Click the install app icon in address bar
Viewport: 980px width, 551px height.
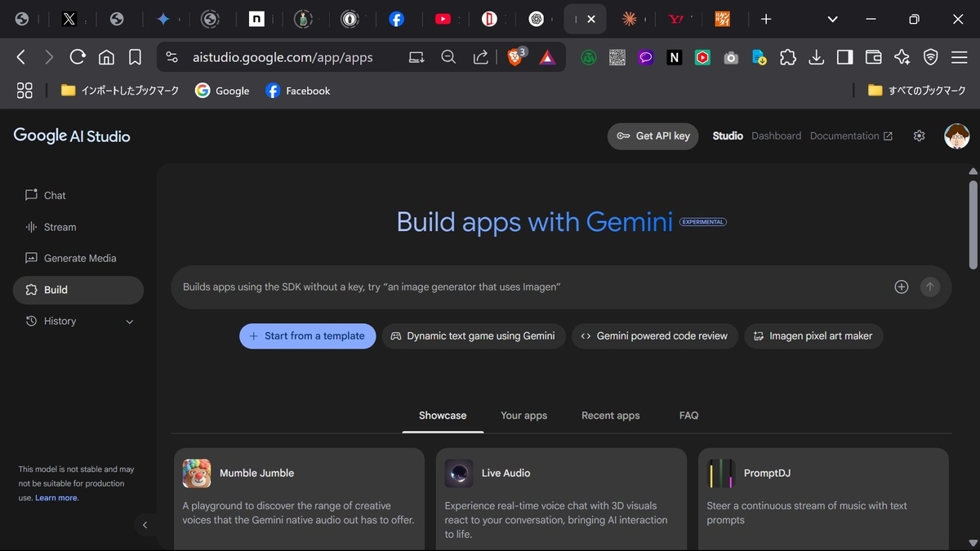point(416,57)
